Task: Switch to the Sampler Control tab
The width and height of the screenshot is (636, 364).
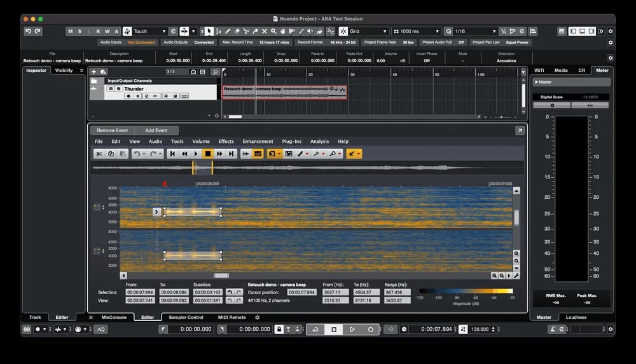Action: point(186,317)
